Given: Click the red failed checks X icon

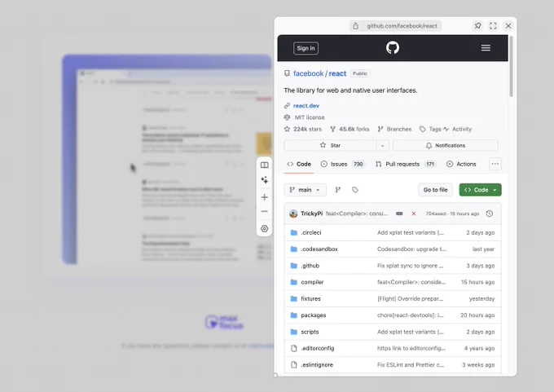Looking at the screenshot, I should [414, 214].
